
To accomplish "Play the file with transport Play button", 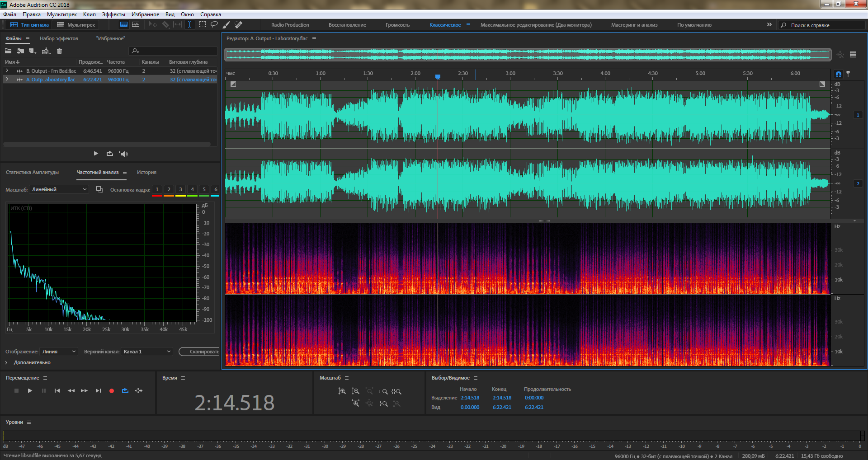I will coord(30,391).
